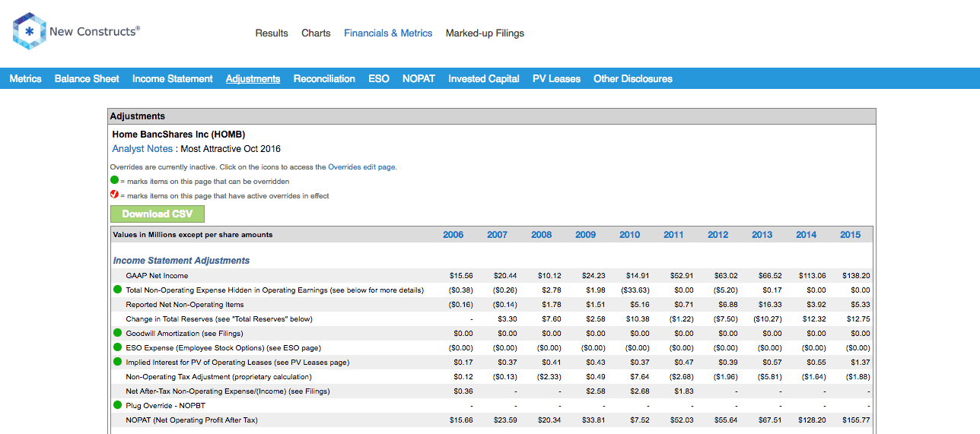980x434 pixels.
Task: Click the Download CSV button
Action: (157, 214)
